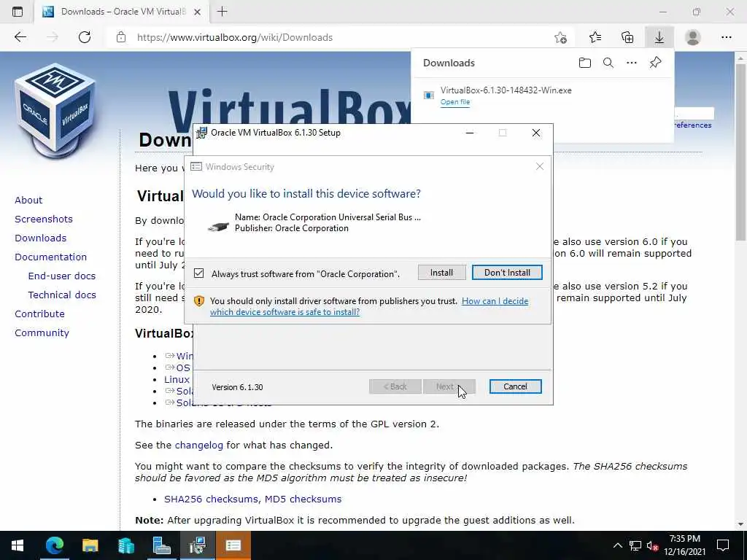The width and height of the screenshot is (747, 560).
Task: Toggle the Downloads toolbar button
Action: [659, 37]
